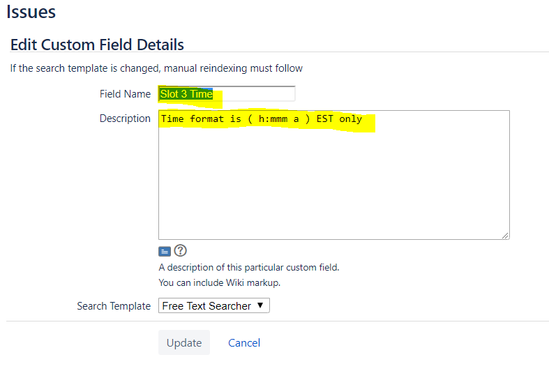Click the Free Text Searcher dropdown arrow
The image size is (549, 380).
(260, 305)
